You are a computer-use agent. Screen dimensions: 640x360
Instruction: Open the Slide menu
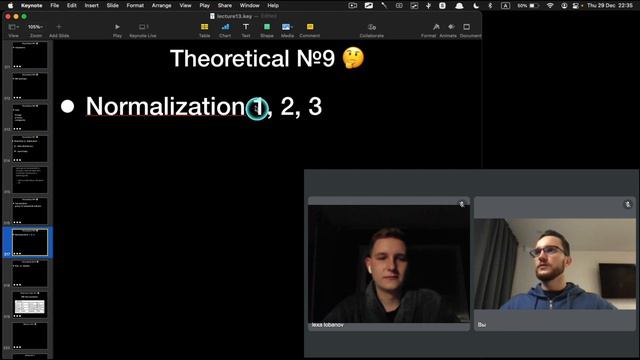point(112,5)
